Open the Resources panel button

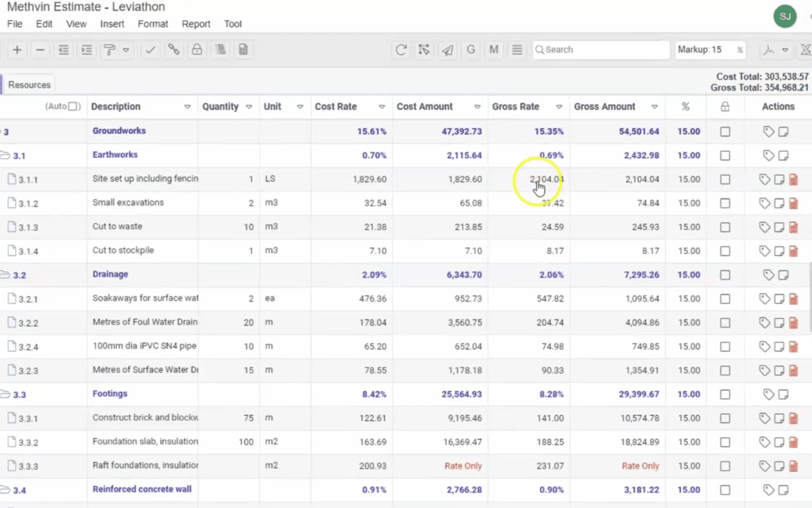[x=29, y=85]
